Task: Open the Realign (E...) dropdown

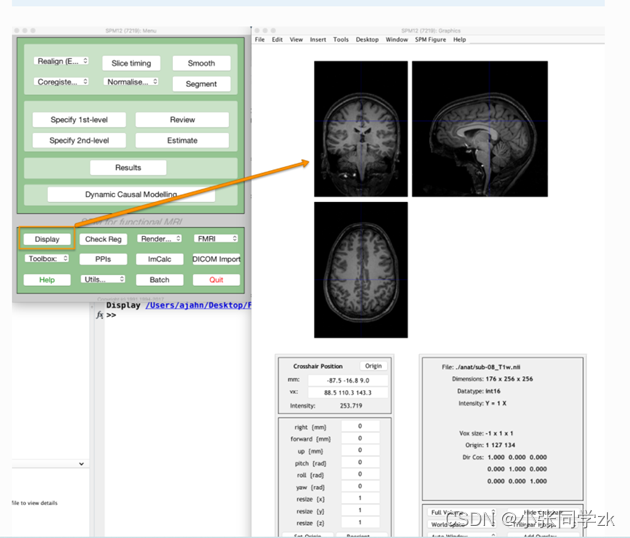Action: pos(61,61)
